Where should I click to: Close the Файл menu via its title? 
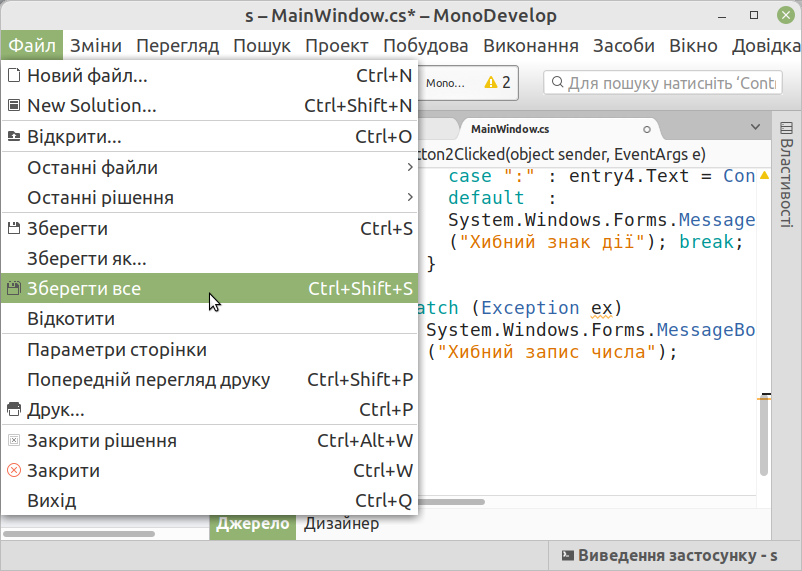(x=32, y=46)
